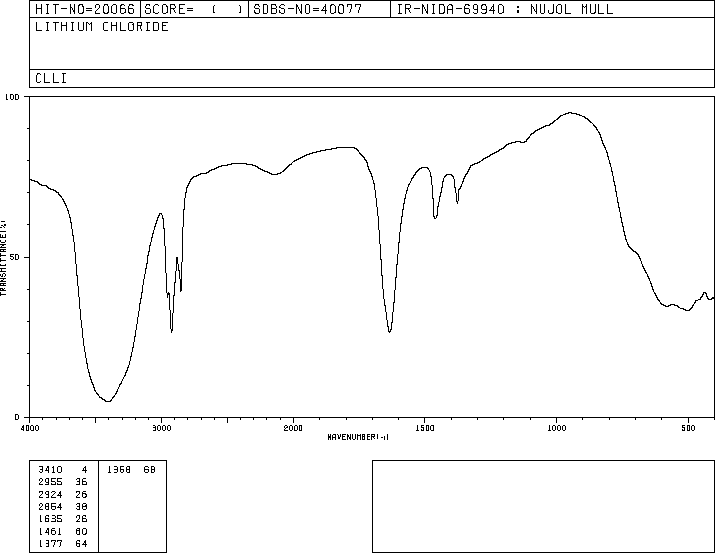Click the broad O-H absorption minimum near 3410
Screen dimensions: 715x553
[108, 401]
